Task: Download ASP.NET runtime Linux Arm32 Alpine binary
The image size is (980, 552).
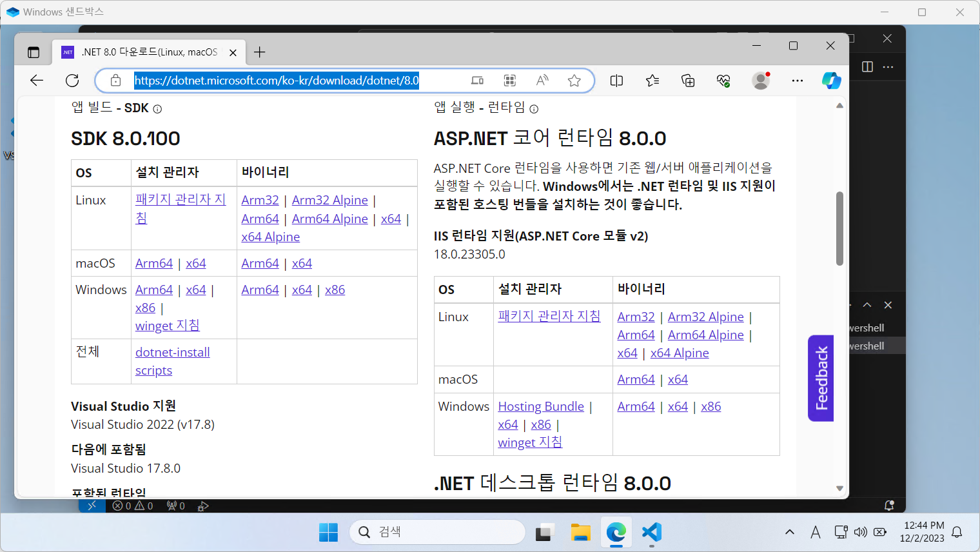Action: click(706, 317)
